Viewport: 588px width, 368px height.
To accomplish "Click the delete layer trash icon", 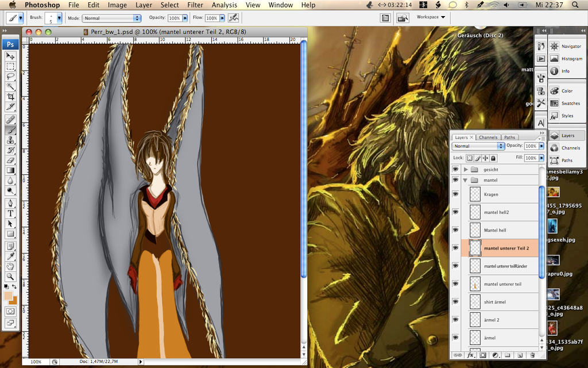I will coord(532,355).
